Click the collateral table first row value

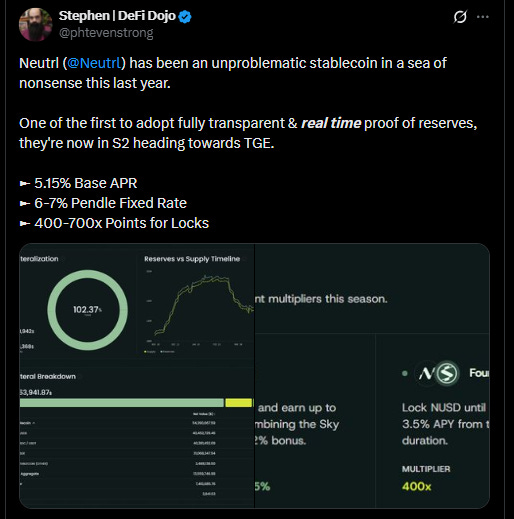(x=204, y=423)
